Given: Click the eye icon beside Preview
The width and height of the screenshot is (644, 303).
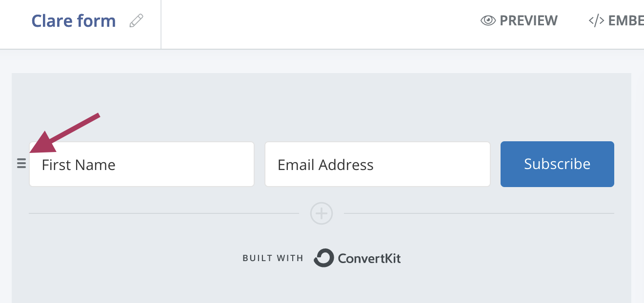Looking at the screenshot, I should pyautogui.click(x=488, y=20).
